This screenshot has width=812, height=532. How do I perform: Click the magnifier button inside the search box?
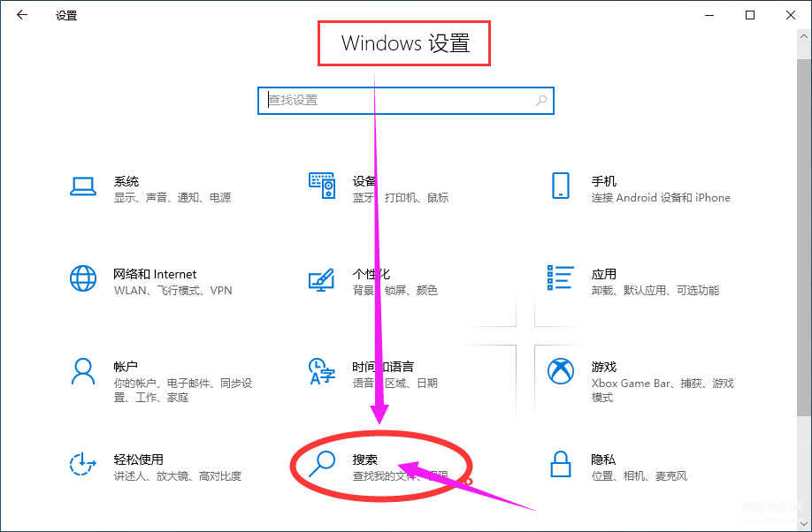pos(541,101)
